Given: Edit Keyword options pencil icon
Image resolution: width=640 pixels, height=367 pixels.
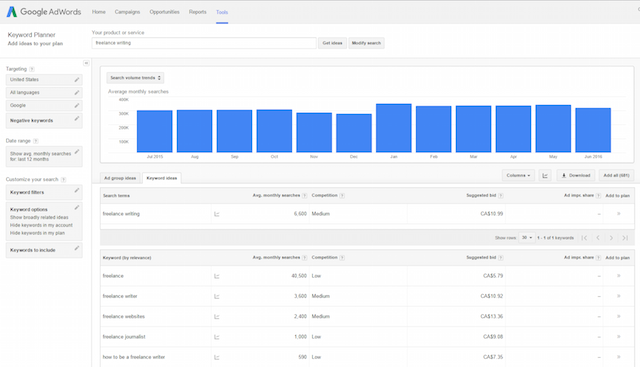Looking at the screenshot, I should coord(77,208).
